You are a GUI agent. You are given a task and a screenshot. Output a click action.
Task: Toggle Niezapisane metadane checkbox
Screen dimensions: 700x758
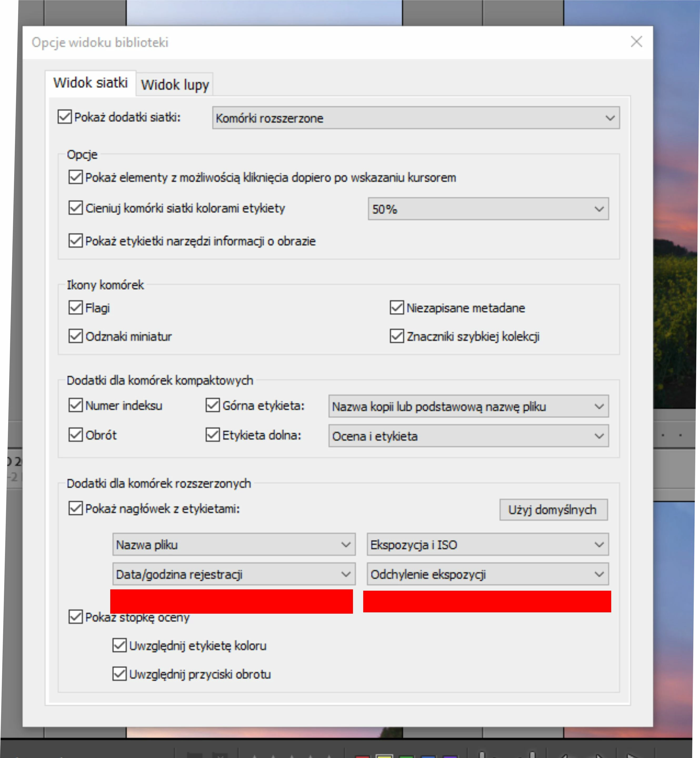[x=397, y=308]
